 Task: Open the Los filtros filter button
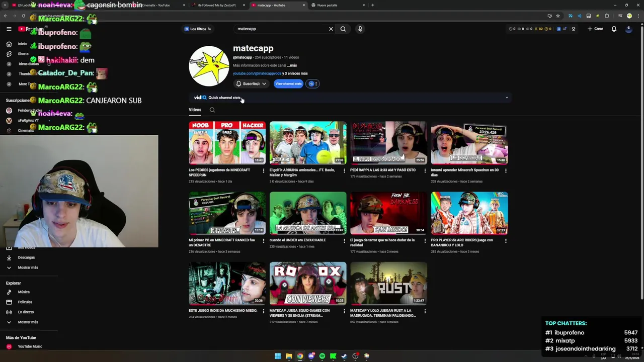pyautogui.click(x=198, y=29)
